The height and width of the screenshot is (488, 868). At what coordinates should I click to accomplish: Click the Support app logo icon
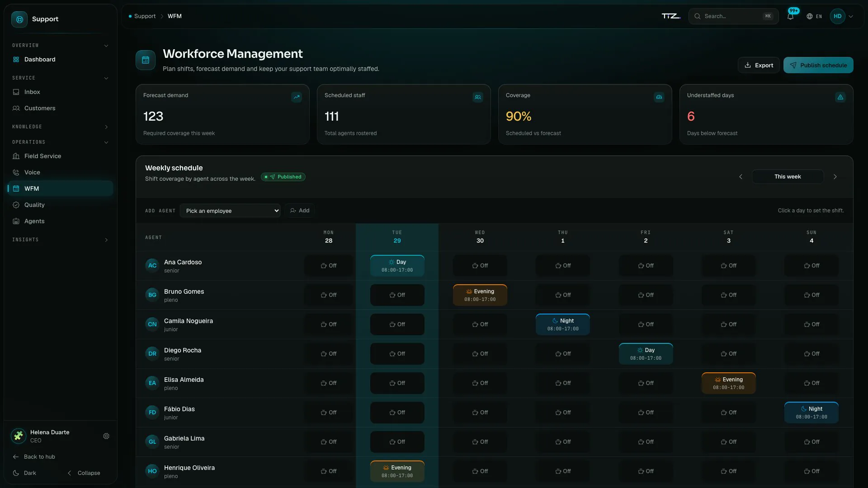19,19
